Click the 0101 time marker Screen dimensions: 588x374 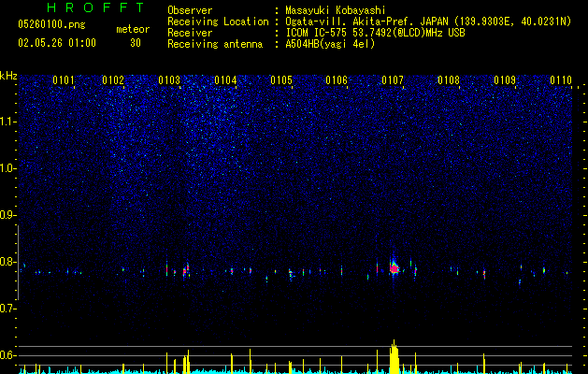[x=64, y=80]
